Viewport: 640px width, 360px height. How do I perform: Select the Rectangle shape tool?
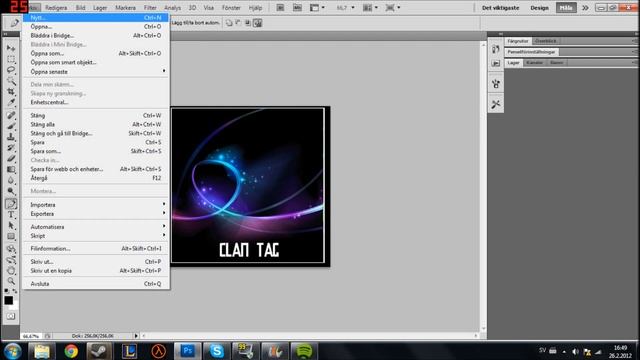point(11,236)
